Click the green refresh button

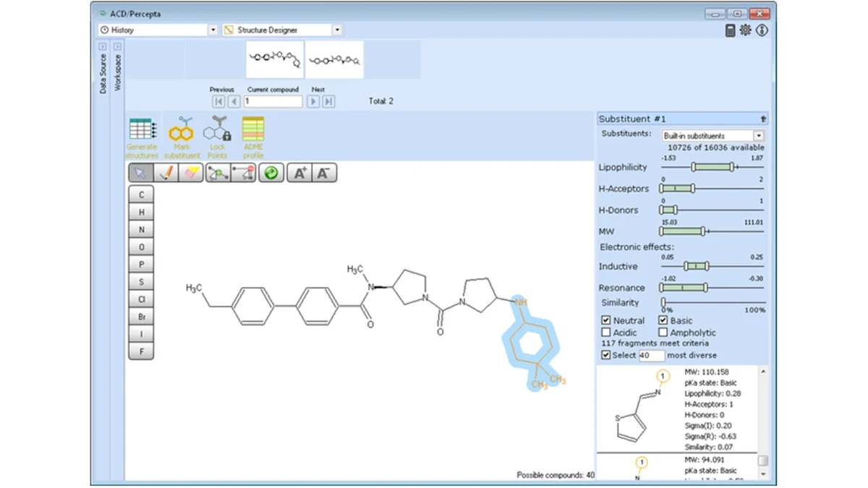point(271,173)
